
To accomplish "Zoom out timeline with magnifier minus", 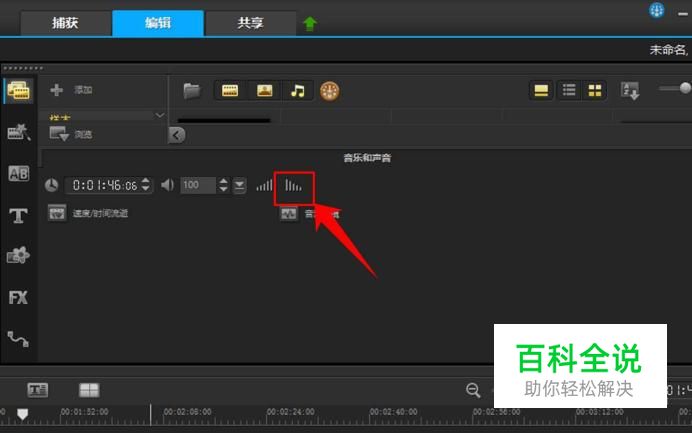I will 473,390.
